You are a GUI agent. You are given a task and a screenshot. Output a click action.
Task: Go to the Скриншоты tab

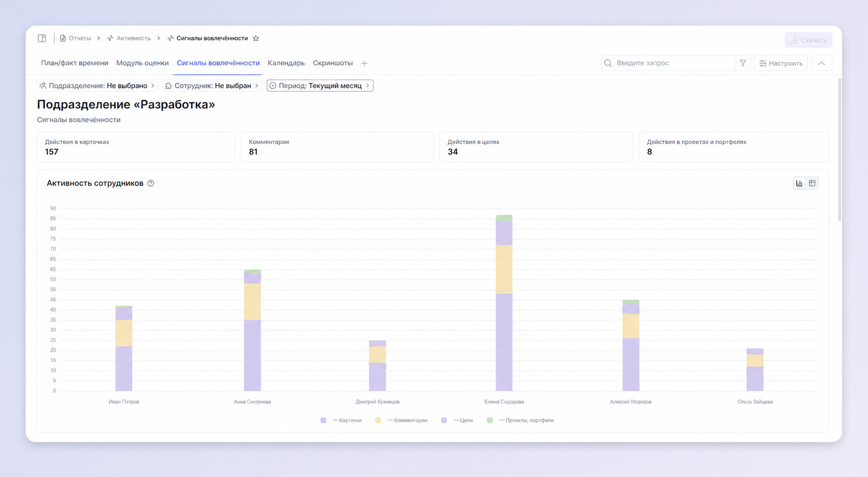333,63
